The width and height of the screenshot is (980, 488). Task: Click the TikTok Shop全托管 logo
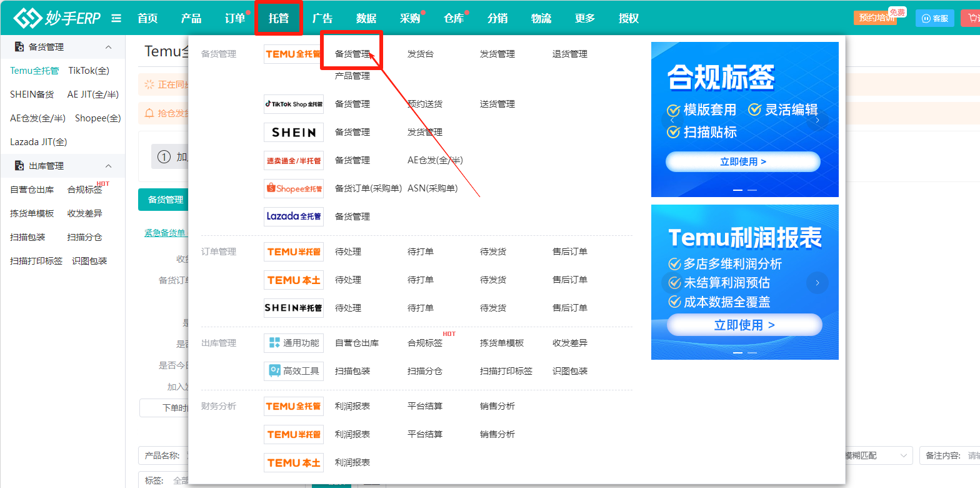[x=294, y=104]
